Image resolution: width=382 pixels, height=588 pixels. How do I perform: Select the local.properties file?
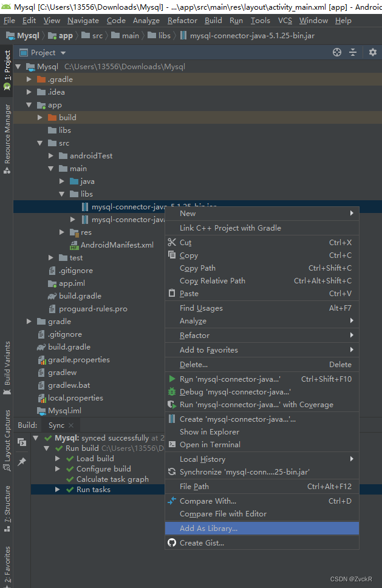coord(75,398)
